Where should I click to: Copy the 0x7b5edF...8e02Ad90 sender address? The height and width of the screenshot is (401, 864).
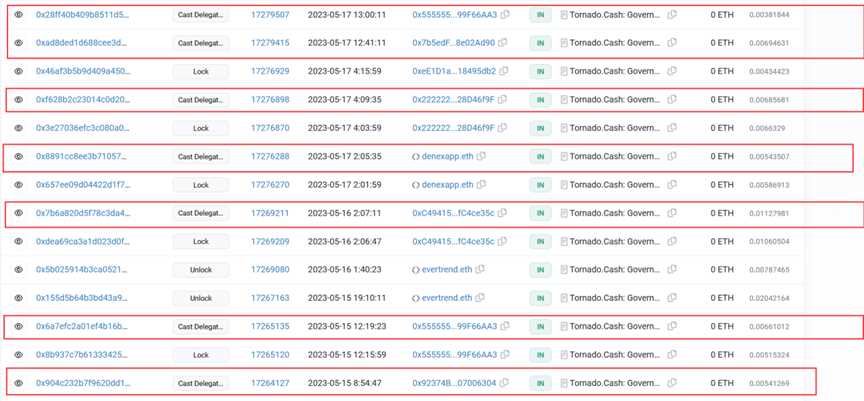tap(505, 43)
